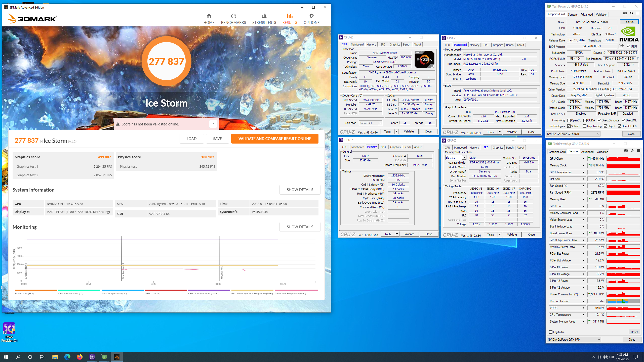Switch to Sensors tab in top GPU-Z window
Image resolution: width=644 pixels, height=362 pixels.
(573, 15)
